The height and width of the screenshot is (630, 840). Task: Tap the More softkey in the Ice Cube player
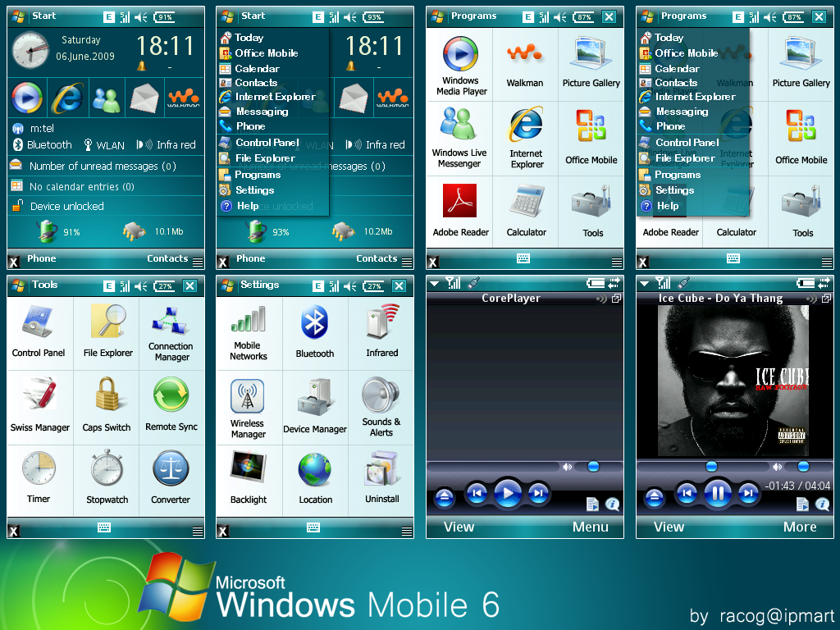[x=800, y=527]
